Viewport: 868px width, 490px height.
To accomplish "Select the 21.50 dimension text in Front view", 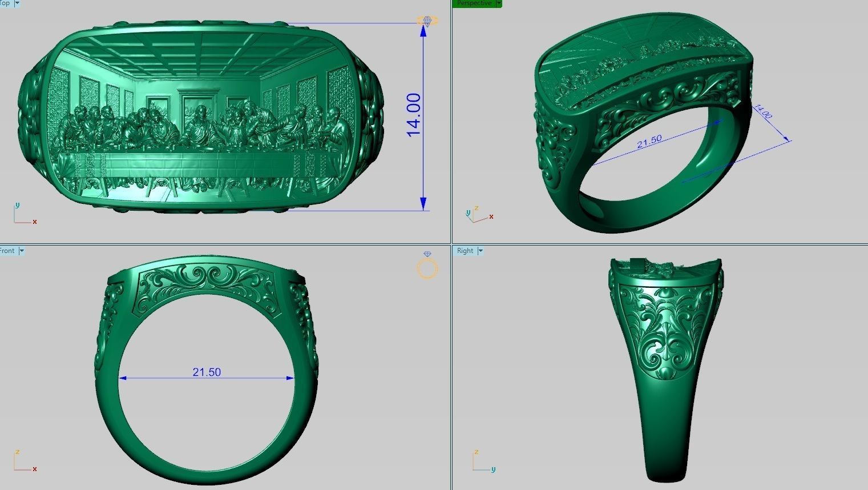I will 207,372.
